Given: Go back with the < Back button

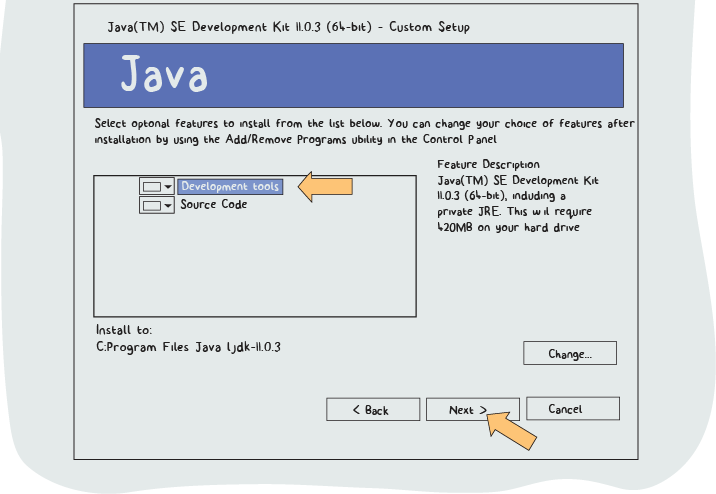Looking at the screenshot, I should 370,410.
